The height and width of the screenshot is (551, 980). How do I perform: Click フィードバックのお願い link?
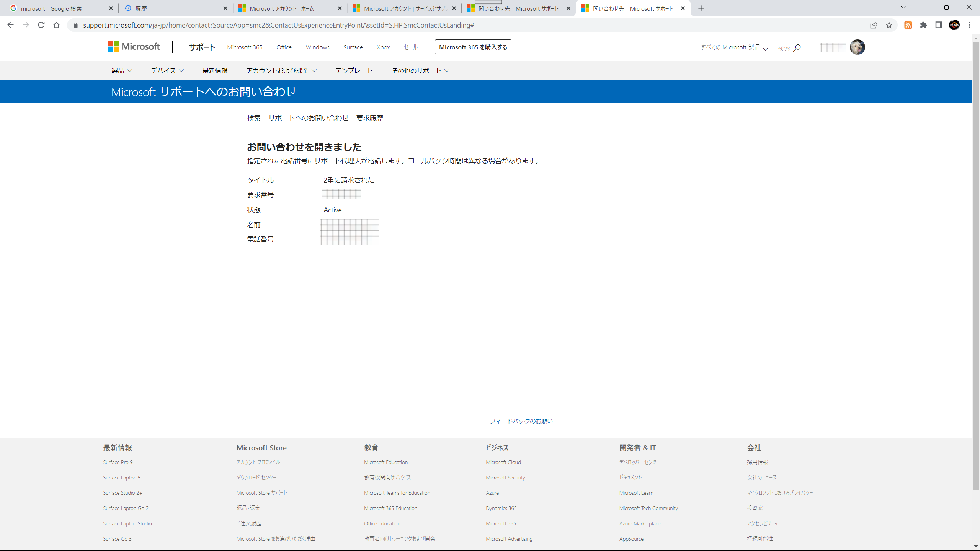pos(521,421)
